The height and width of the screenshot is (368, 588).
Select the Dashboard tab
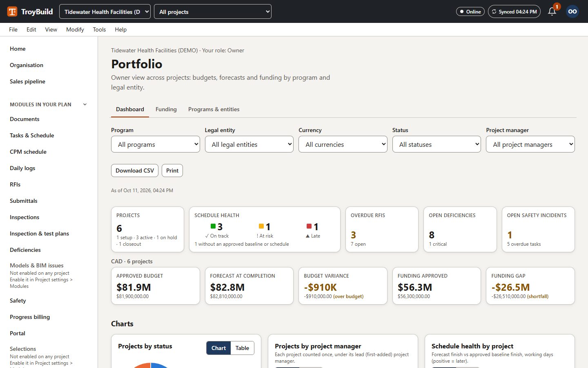point(130,109)
